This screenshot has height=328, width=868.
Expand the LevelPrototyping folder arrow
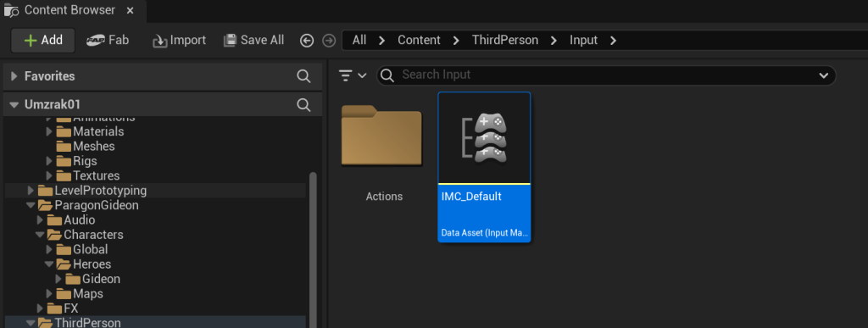pos(31,191)
